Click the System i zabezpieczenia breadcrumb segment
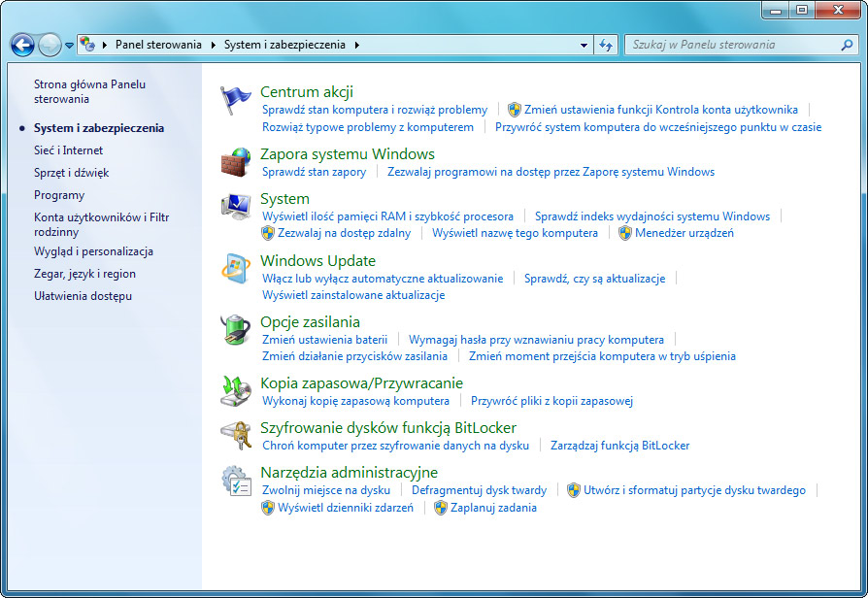The image size is (868, 598). tap(284, 45)
